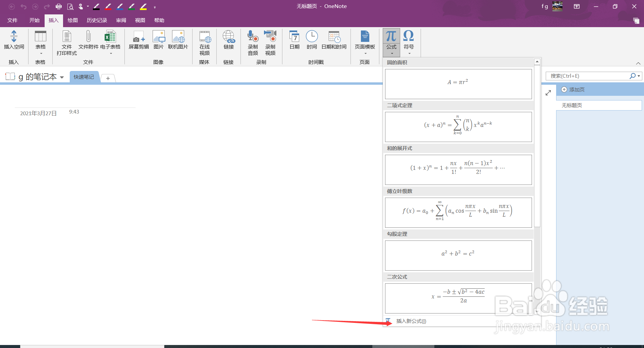The width and height of the screenshot is (644, 348).
Task: Open the File tab
Action: tap(12, 20)
